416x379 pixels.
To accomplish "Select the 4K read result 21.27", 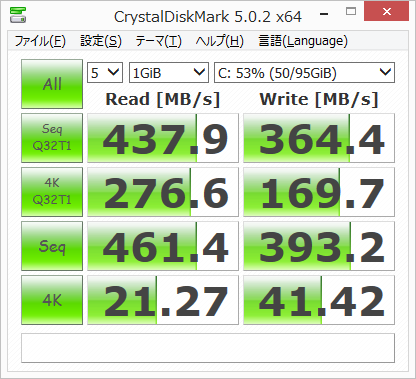I will coord(163,300).
